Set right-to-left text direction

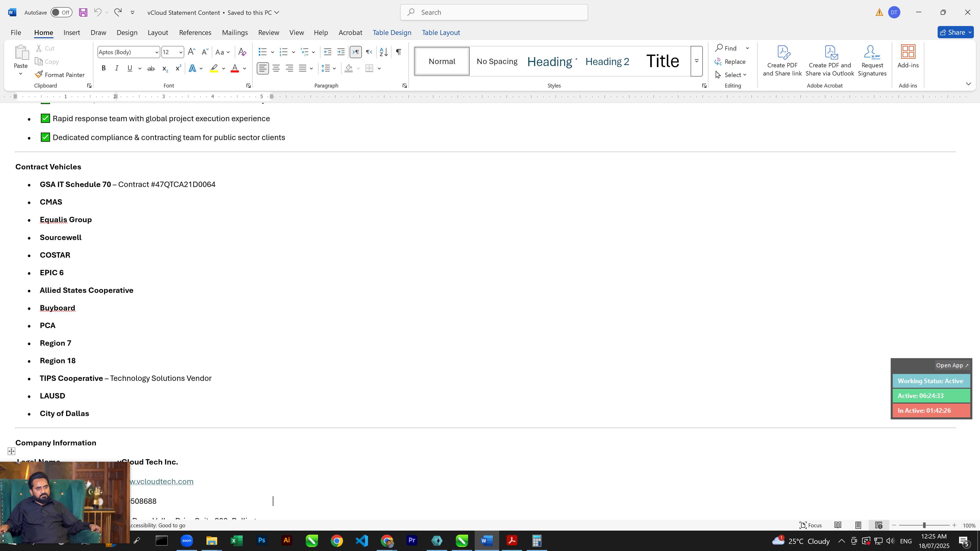click(x=369, y=52)
